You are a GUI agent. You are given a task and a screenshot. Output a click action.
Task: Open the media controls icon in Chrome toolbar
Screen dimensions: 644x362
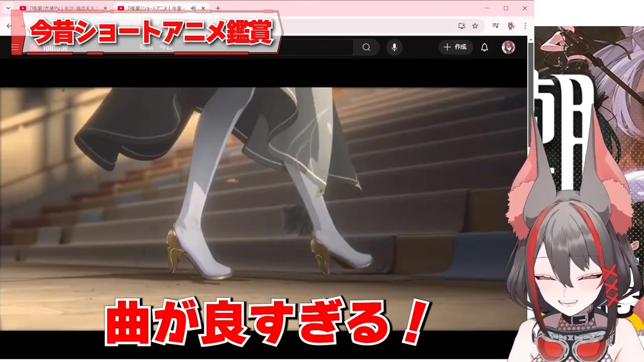[x=496, y=26]
